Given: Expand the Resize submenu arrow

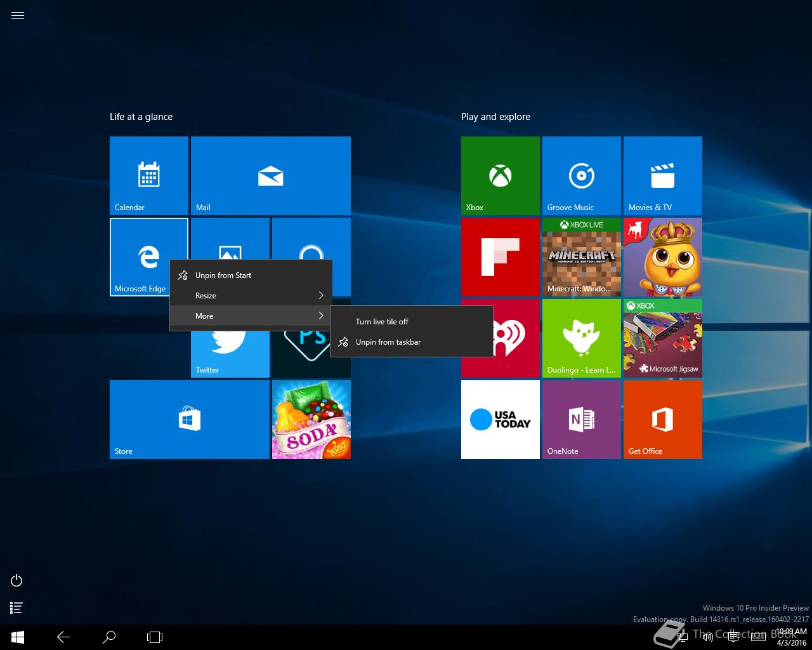Looking at the screenshot, I should click(321, 296).
